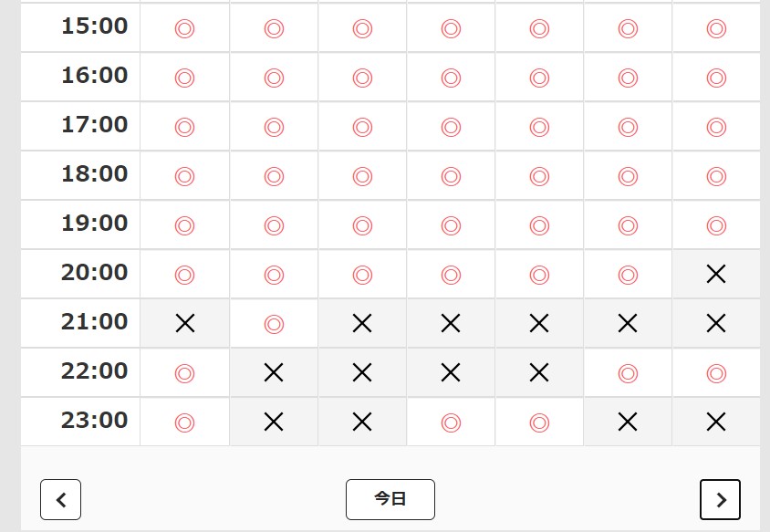Advance to the next week with right arrow
This screenshot has height=532, width=770.
click(x=720, y=499)
